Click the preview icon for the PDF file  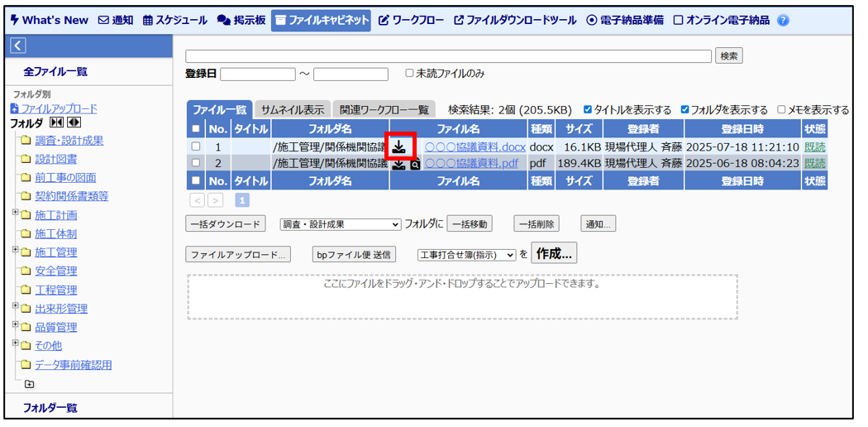point(415,165)
